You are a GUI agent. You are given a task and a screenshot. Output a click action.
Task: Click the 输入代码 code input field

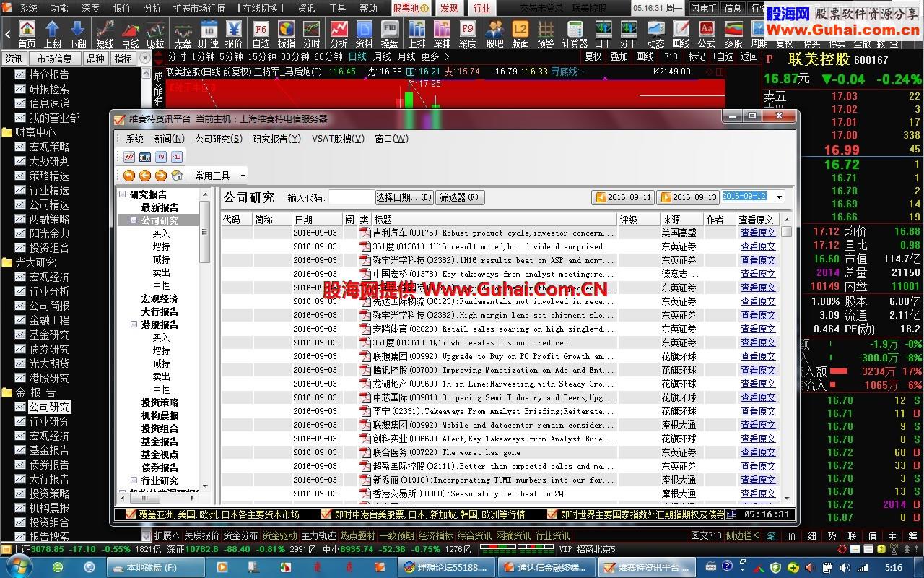(x=350, y=197)
